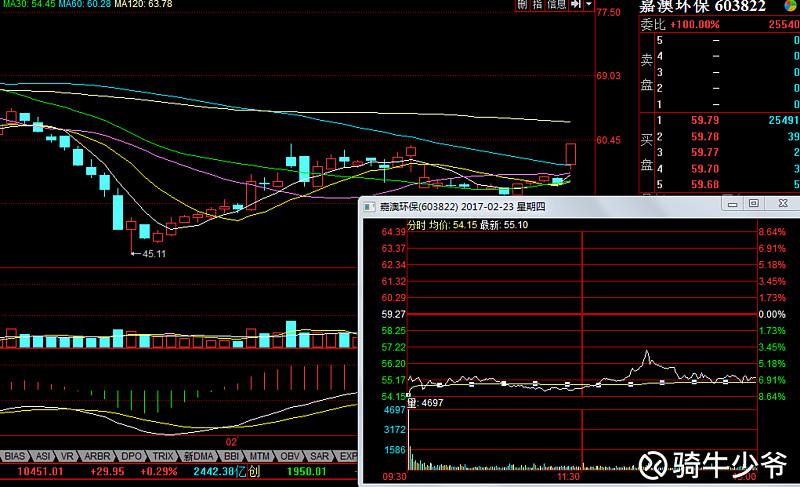Click the latest red candlestick on chart

coord(570,155)
